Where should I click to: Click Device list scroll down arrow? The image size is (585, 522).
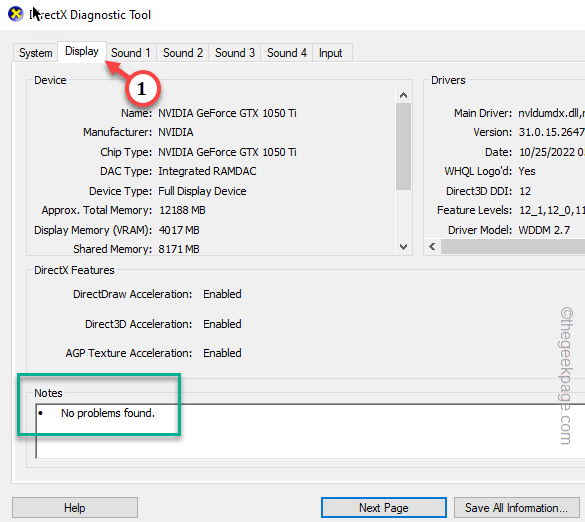click(x=403, y=247)
